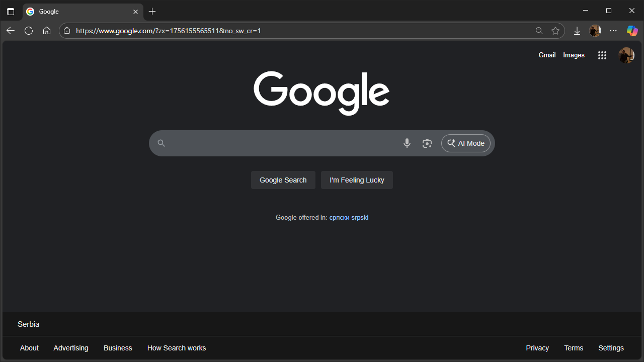The height and width of the screenshot is (362, 644).
Task: Click the address bar URL
Action: point(169,31)
